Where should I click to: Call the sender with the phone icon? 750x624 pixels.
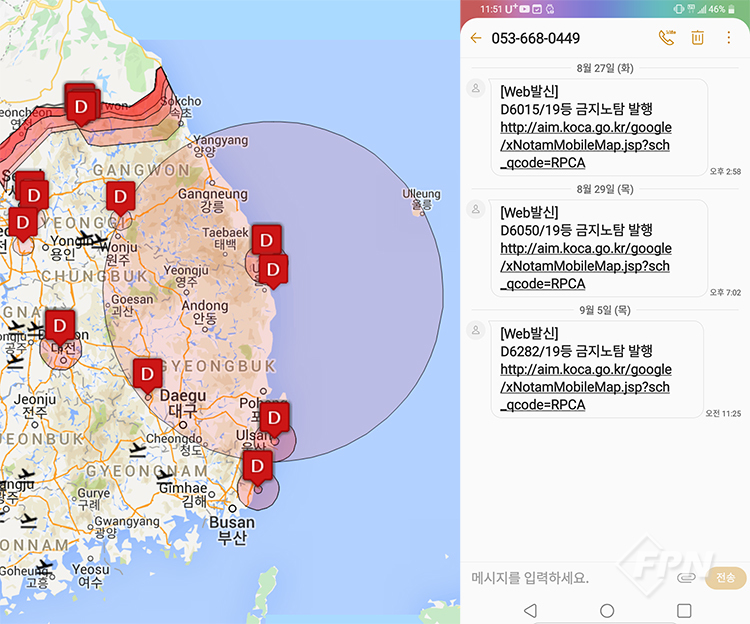pos(666,38)
